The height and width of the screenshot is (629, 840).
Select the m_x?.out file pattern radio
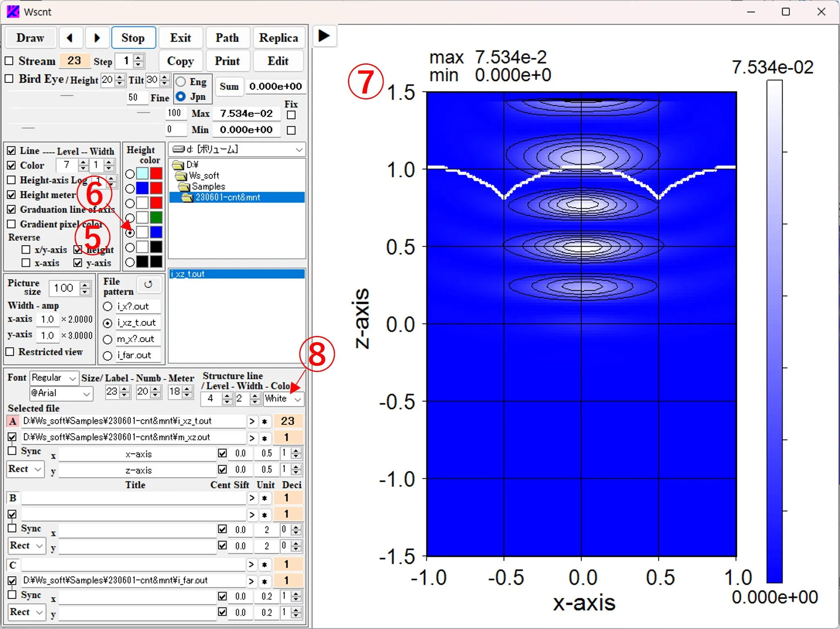click(x=108, y=340)
